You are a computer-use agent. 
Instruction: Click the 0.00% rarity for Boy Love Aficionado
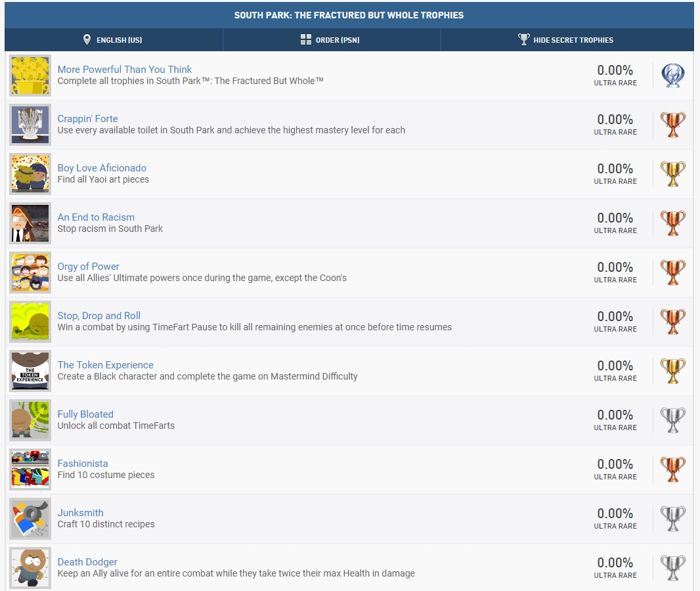coord(615,169)
